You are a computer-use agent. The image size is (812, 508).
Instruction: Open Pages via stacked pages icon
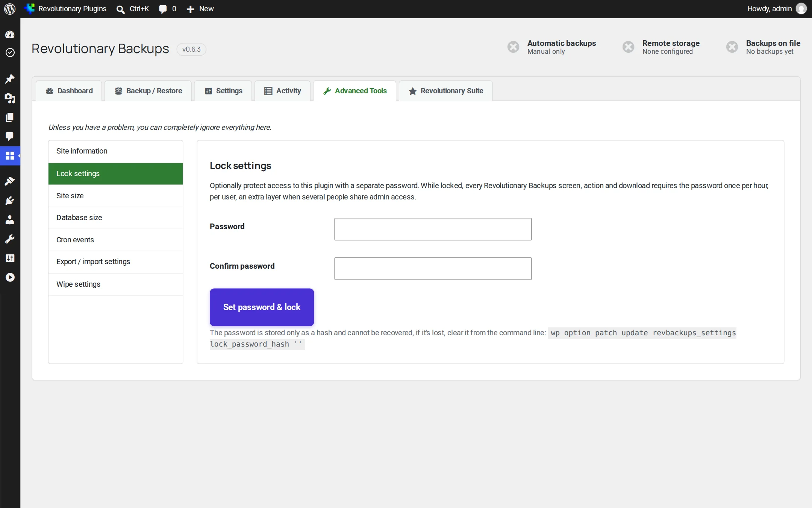point(10,117)
